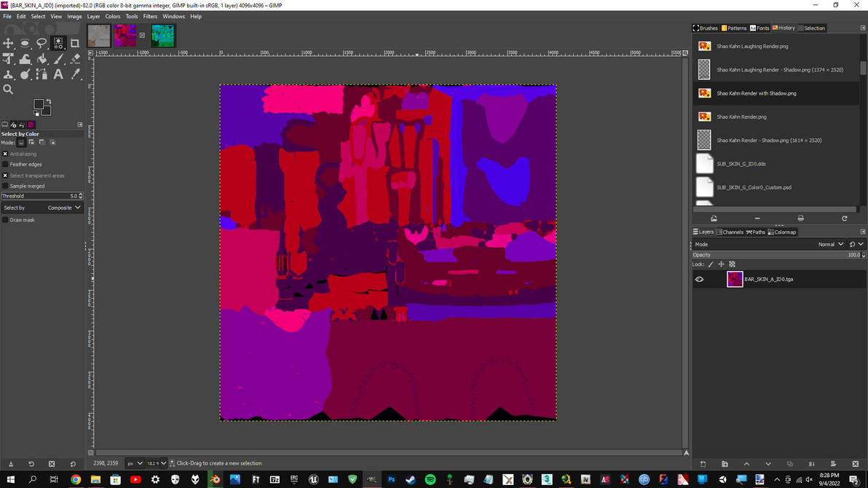The width and height of the screenshot is (868, 488).
Task: Hide the BAR_SKIN_A_ID0.tga layer
Action: pyautogui.click(x=699, y=280)
